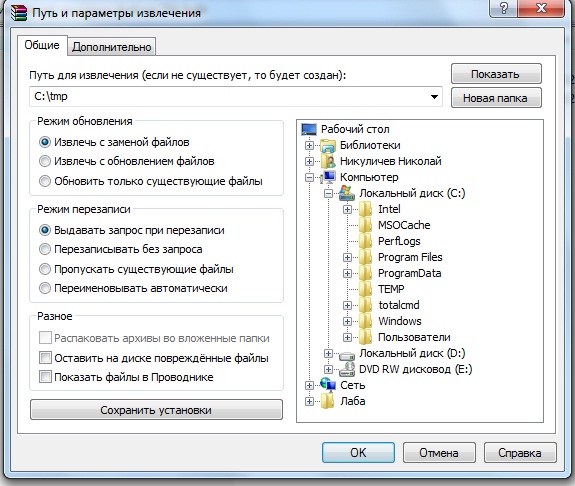Viewport: 575px width, 486px height.
Task: Select the Рабочий стол tree label
Action: click(355, 129)
